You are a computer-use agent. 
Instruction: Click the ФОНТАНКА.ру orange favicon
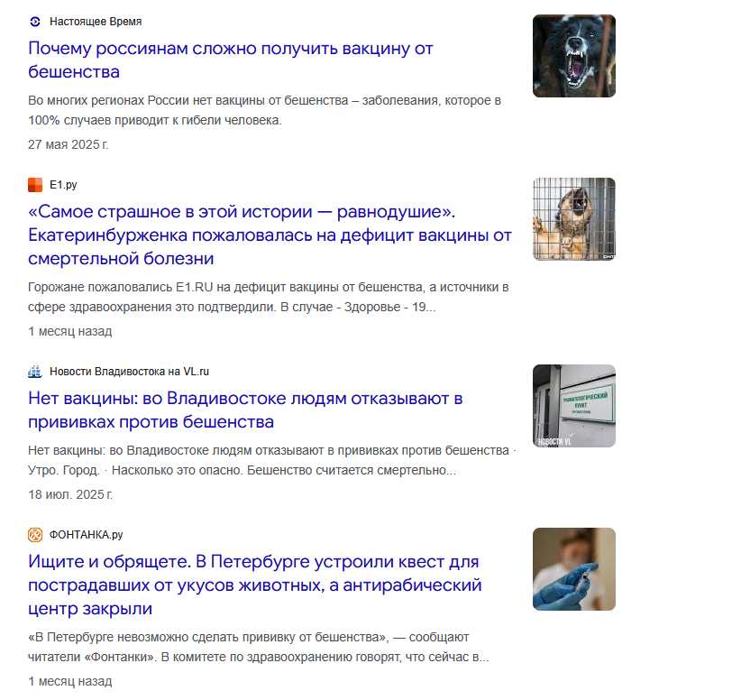point(35,535)
